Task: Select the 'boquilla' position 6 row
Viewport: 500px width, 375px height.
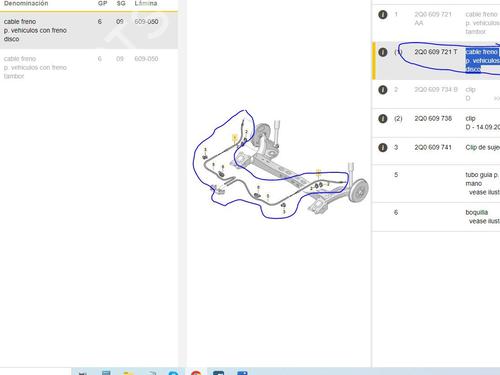Action: coord(436,217)
